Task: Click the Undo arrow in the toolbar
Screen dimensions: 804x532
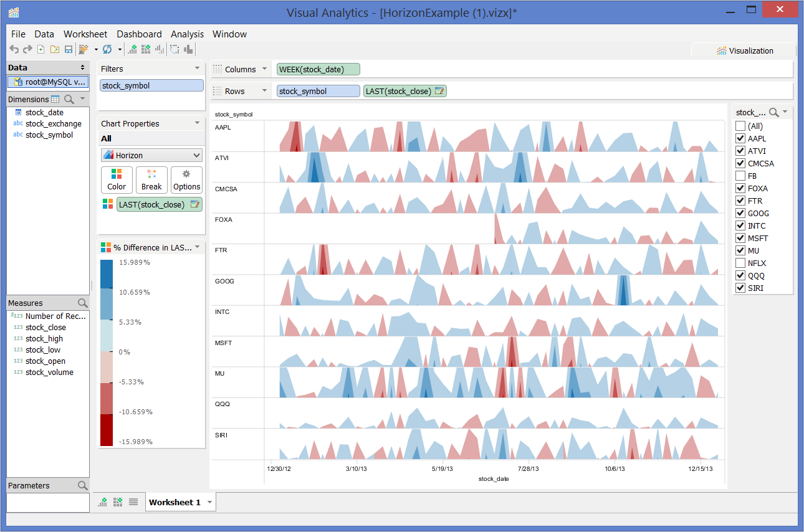Action: click(14, 50)
